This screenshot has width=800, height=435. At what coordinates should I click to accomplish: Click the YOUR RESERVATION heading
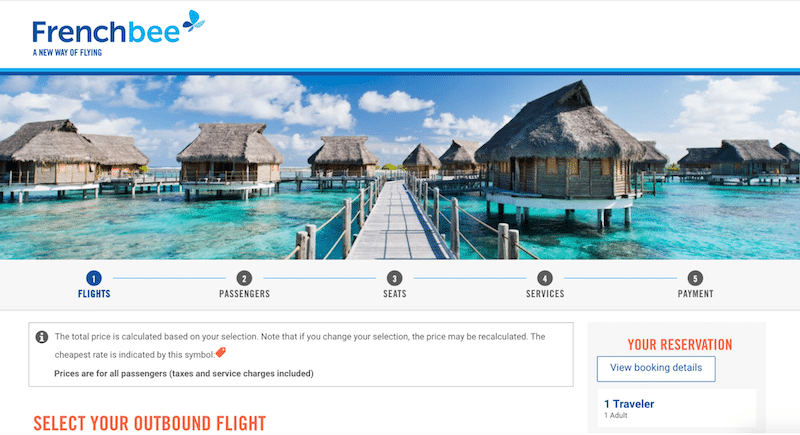680,344
